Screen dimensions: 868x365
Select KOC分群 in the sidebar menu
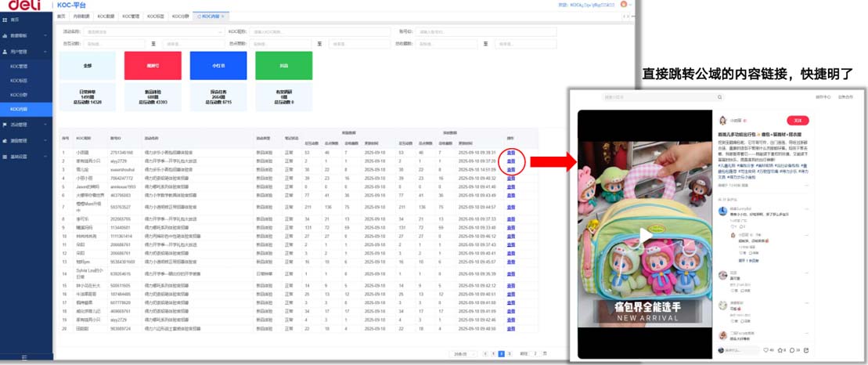(x=20, y=95)
